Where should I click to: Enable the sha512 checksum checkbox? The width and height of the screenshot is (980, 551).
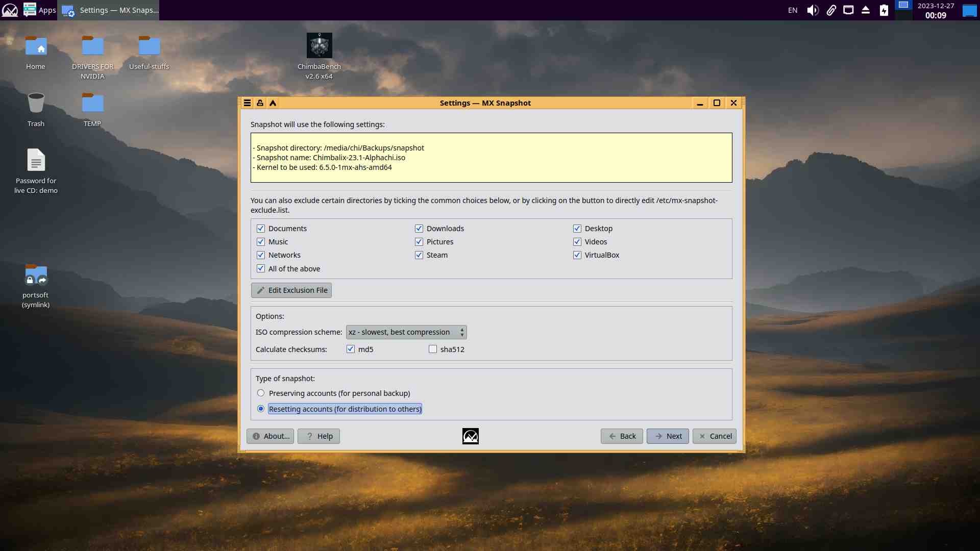(x=433, y=349)
